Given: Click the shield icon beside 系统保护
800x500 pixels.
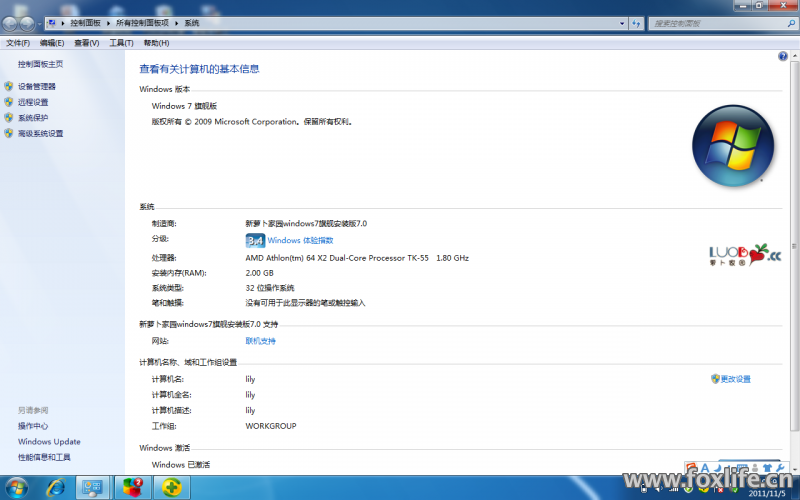Looking at the screenshot, I should [x=9, y=117].
